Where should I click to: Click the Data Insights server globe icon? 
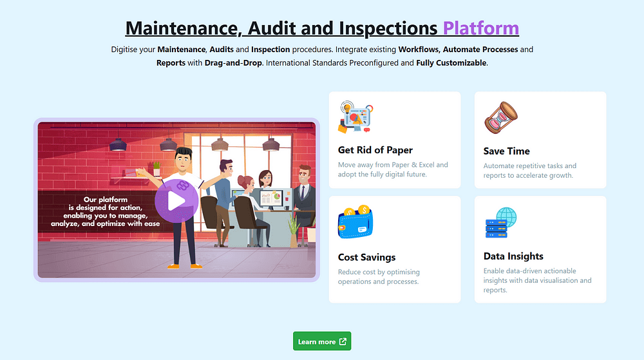[x=500, y=222]
